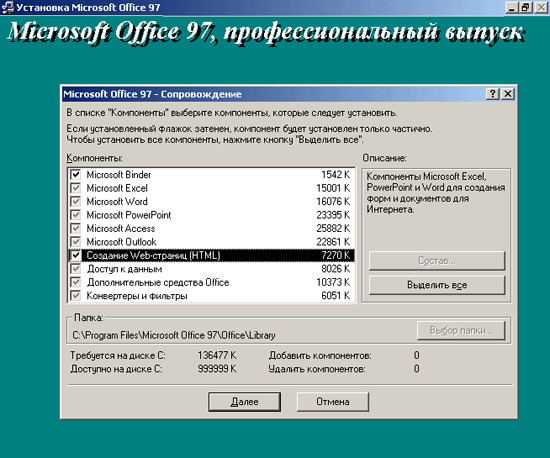Click the 999999 K available disk value
This screenshot has width=550, height=458.
(x=217, y=369)
